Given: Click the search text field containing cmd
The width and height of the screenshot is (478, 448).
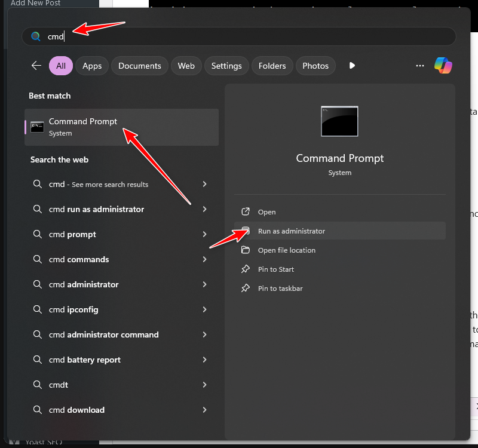Looking at the screenshot, I should (239, 36).
